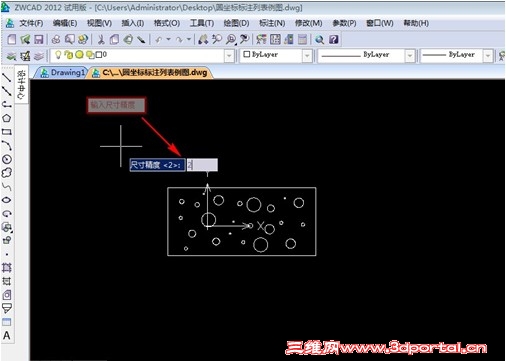
Task: Cut the selected objects
Action: click(101, 39)
